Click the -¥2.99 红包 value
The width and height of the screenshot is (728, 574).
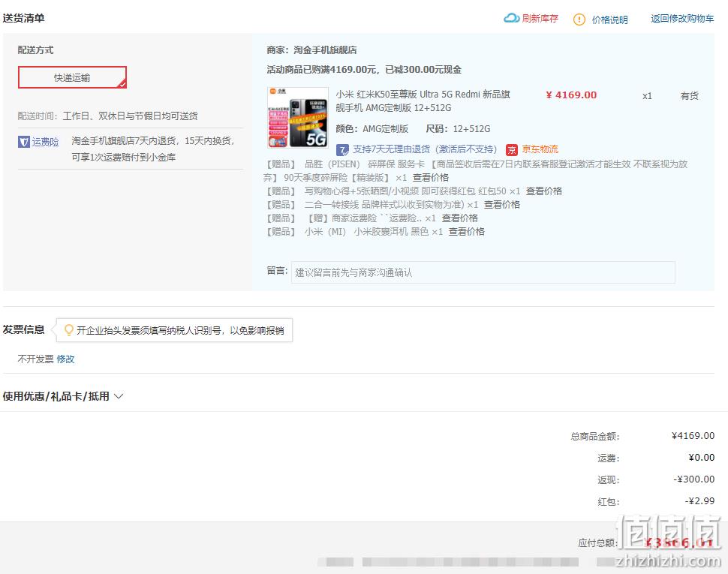(699, 501)
